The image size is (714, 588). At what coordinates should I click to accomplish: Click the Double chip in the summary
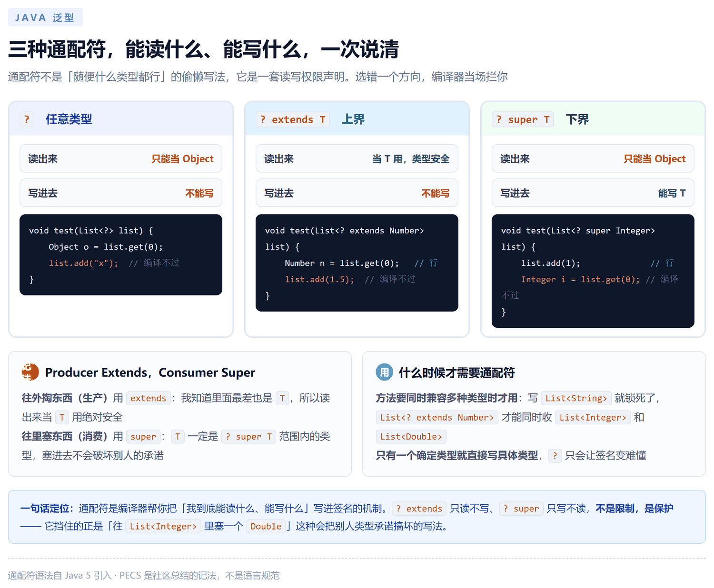coord(266,526)
